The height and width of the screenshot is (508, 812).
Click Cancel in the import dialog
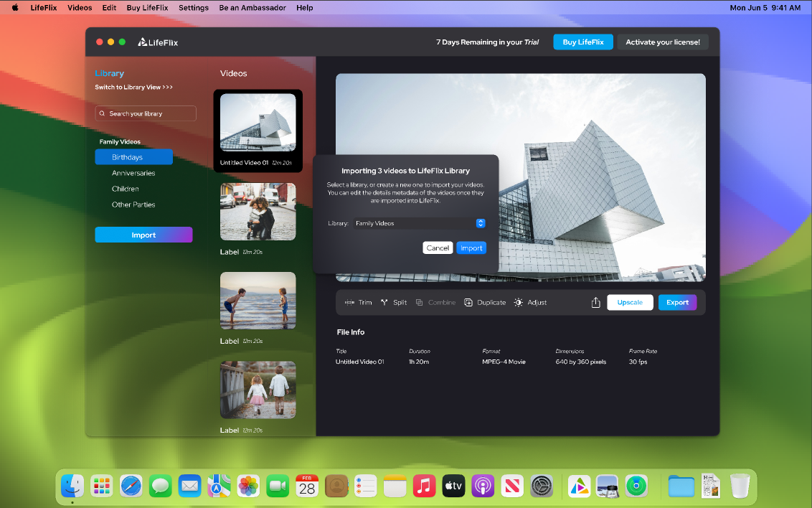click(x=438, y=248)
